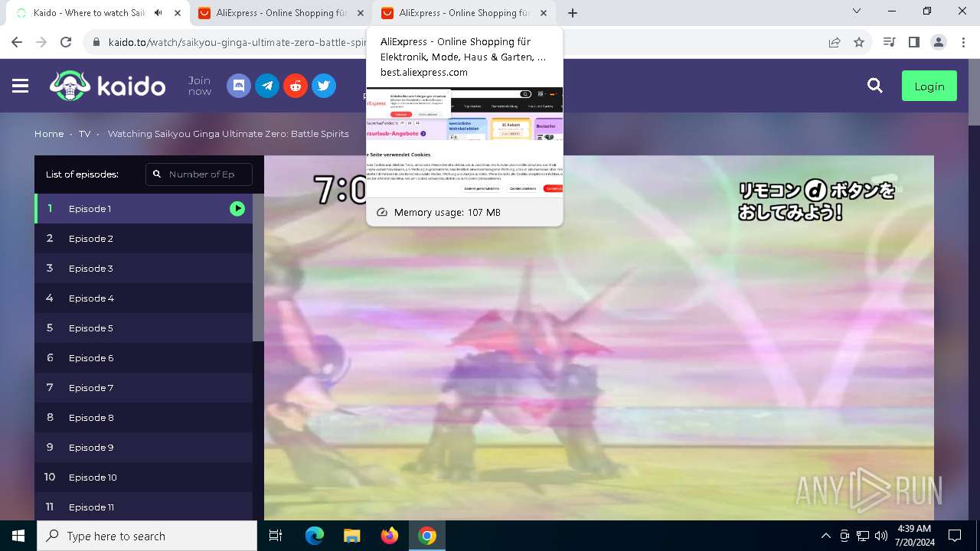Click the green Login button

(929, 86)
